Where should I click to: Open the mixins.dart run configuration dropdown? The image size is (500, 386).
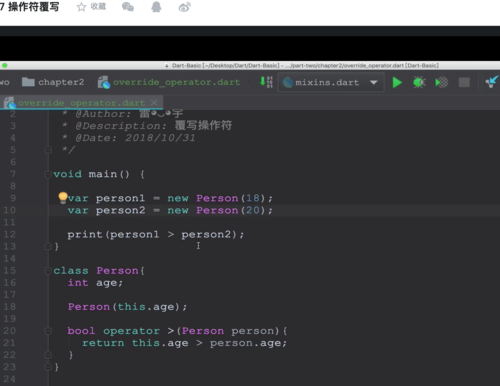pos(331,82)
